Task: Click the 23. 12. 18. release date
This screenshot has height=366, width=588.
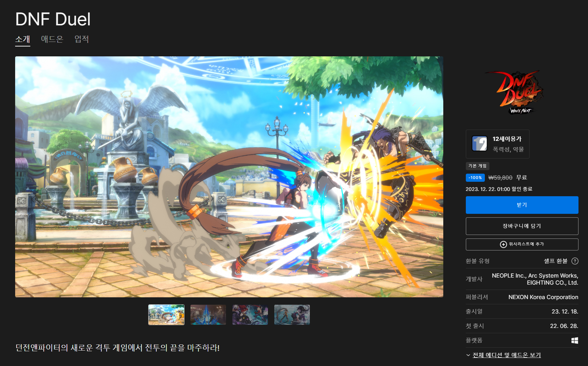Action: [x=565, y=312]
